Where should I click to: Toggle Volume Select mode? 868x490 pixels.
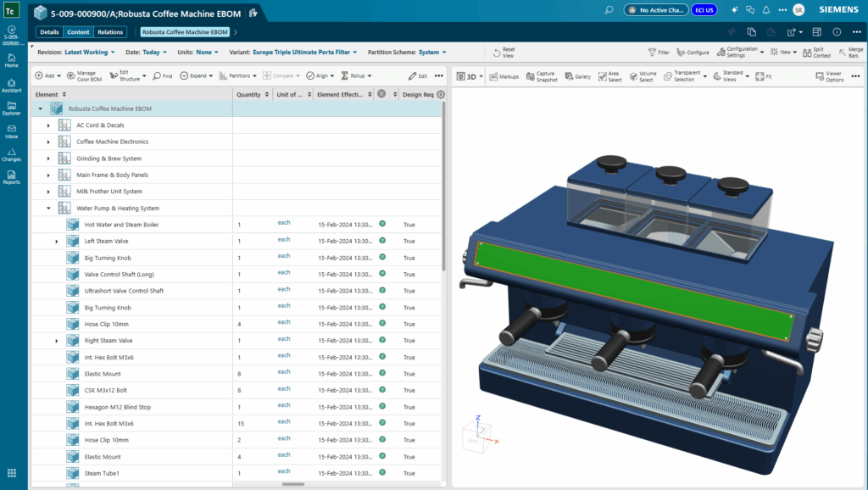(x=632, y=76)
